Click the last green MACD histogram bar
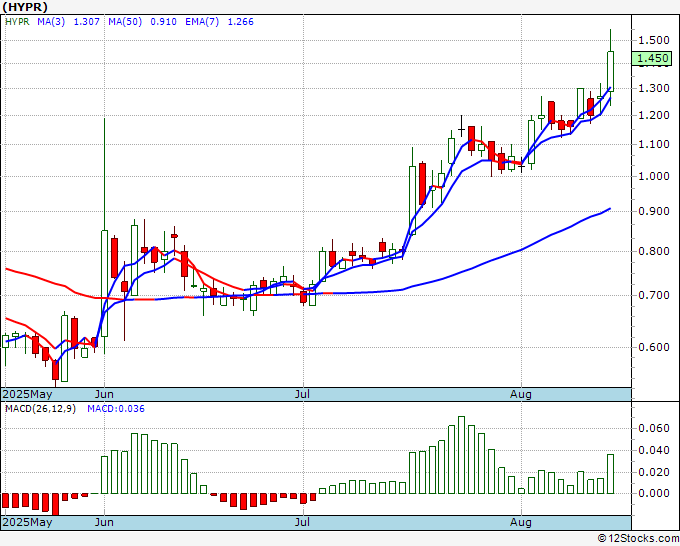The image size is (680, 546). (611, 474)
